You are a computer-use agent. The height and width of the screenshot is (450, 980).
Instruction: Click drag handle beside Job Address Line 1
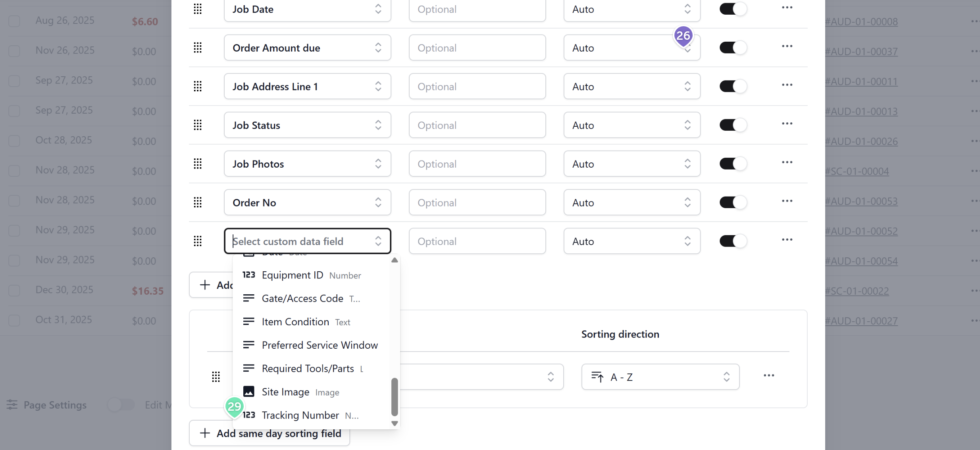[198, 87]
